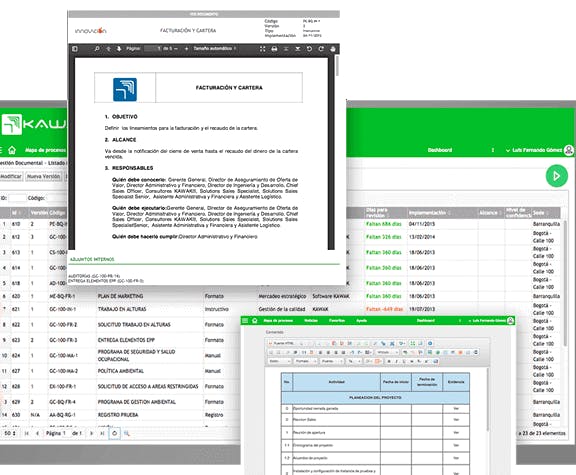Go to previous page in PDF viewer
Viewport: 576px width, 475px height.
(x=108, y=49)
